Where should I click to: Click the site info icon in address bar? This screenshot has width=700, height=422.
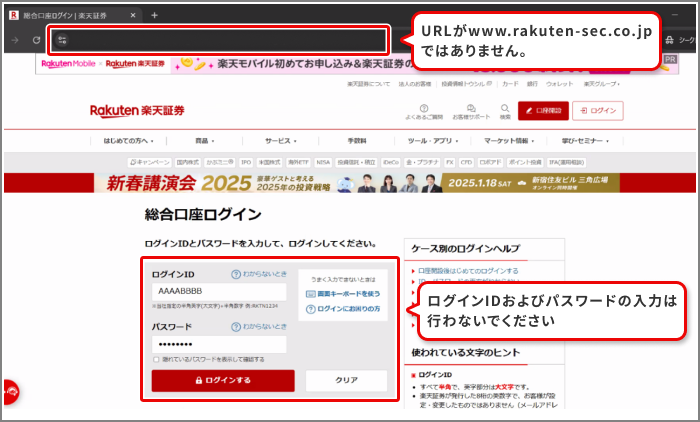(62, 40)
